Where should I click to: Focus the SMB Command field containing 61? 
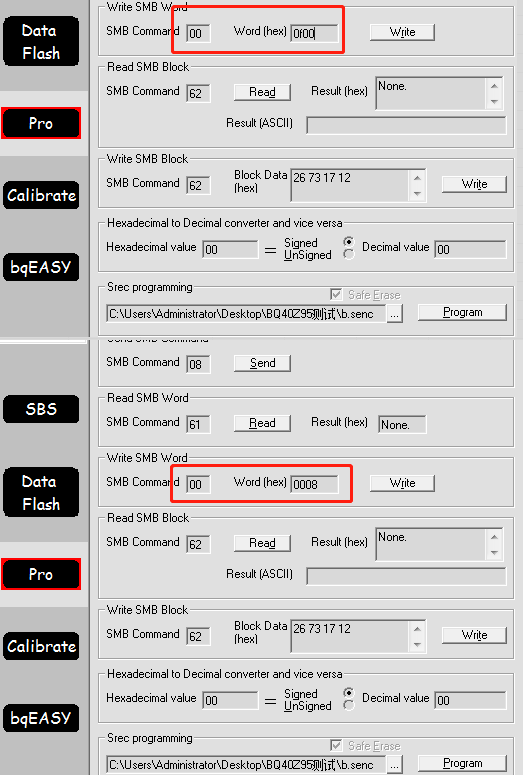(x=198, y=424)
